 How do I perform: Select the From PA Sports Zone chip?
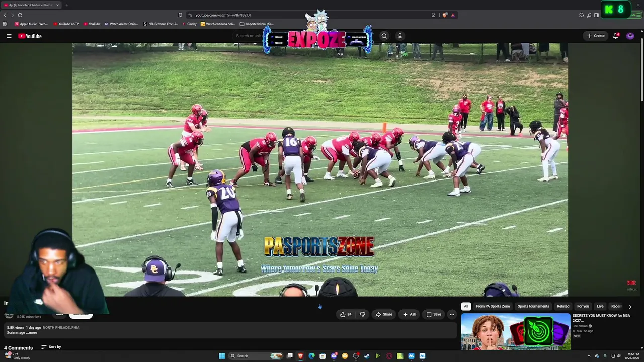[493, 306]
